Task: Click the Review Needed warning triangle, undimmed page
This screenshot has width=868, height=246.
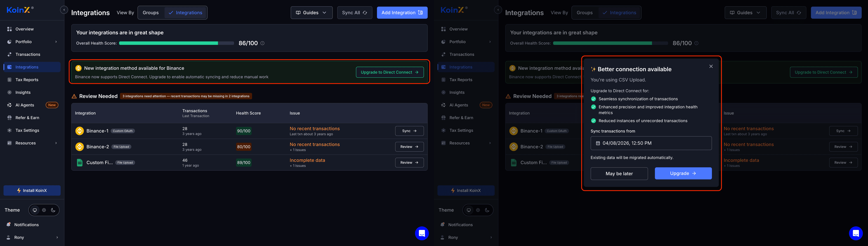Action: click(74, 96)
